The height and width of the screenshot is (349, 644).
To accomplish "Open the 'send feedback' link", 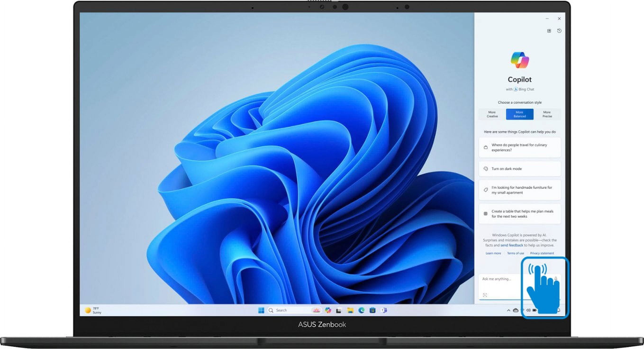I will point(512,245).
